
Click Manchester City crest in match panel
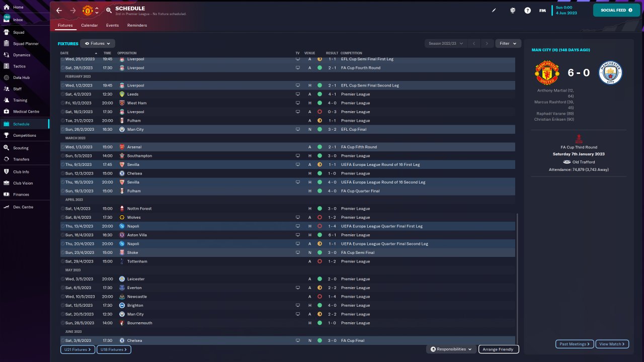(x=610, y=73)
